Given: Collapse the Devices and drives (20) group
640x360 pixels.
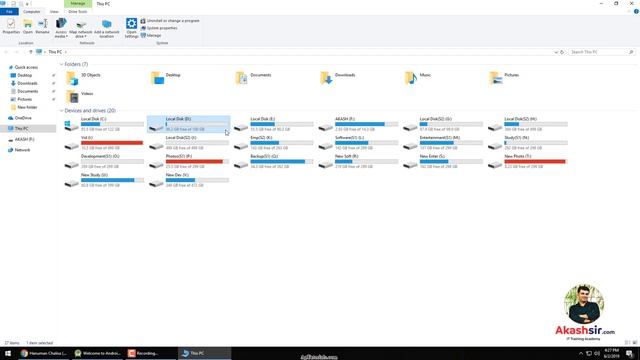Looking at the screenshot, I should click(x=62, y=111).
